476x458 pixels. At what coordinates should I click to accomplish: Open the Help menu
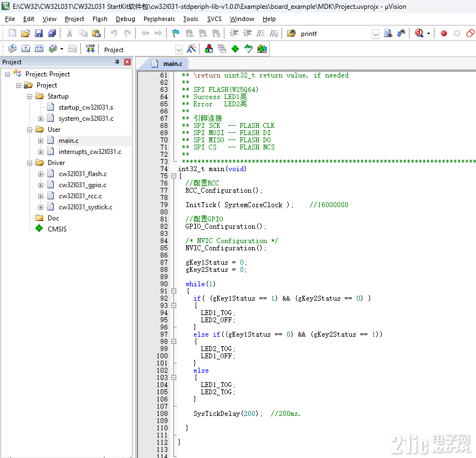click(269, 19)
